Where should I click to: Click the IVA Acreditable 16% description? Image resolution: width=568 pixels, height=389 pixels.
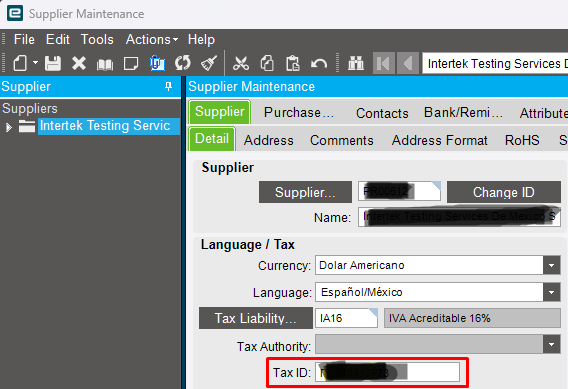(472, 318)
